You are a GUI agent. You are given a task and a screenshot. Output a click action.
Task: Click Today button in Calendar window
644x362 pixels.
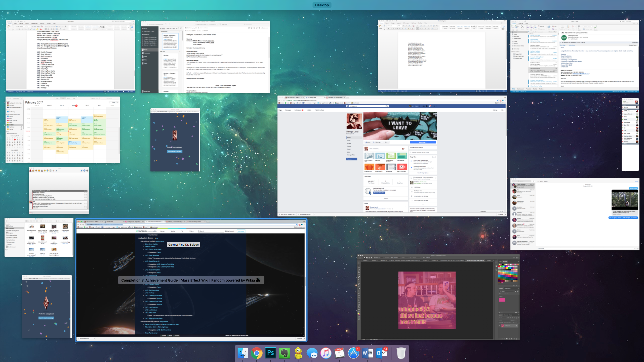tap(114, 102)
